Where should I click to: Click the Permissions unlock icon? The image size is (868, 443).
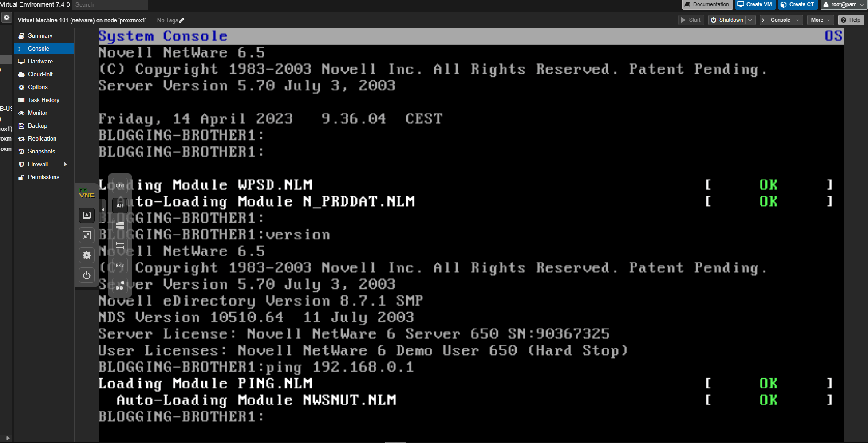pos(21,177)
